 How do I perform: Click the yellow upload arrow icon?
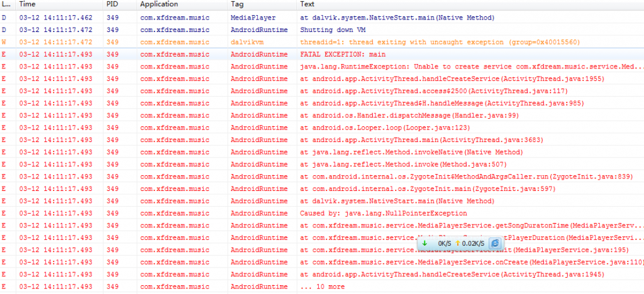[457, 243]
